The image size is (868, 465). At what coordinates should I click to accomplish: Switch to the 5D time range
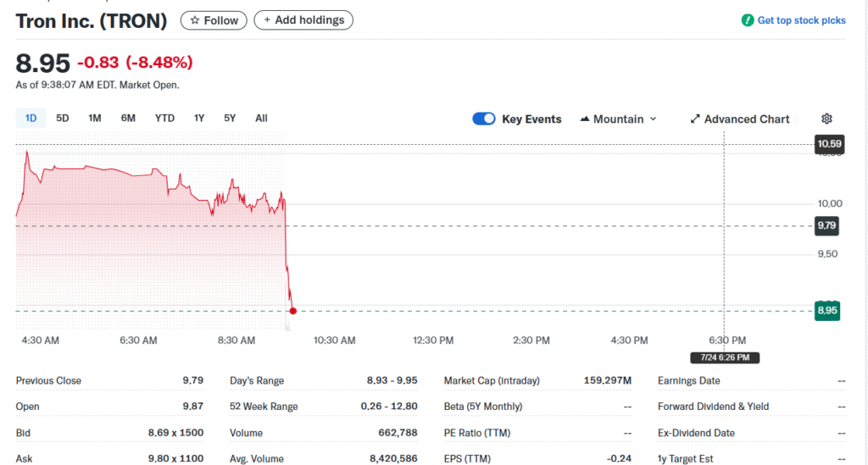pos(63,119)
